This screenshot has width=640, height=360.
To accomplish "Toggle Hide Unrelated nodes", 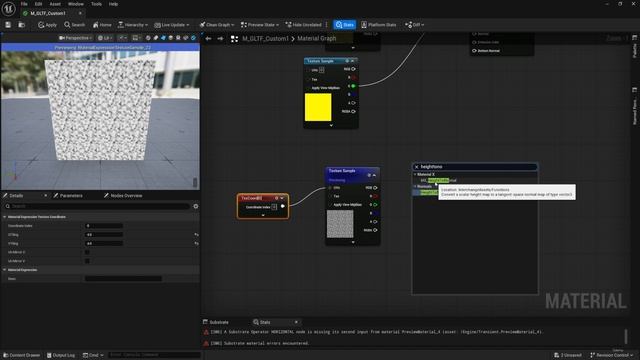I will (303, 25).
